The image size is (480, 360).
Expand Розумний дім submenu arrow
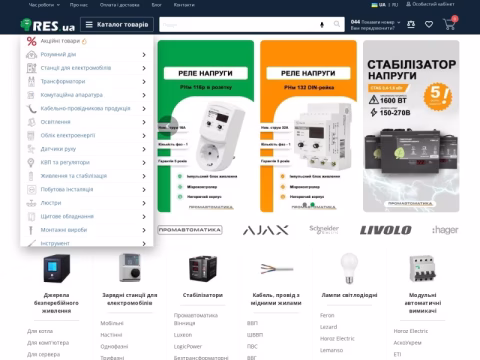(x=144, y=55)
